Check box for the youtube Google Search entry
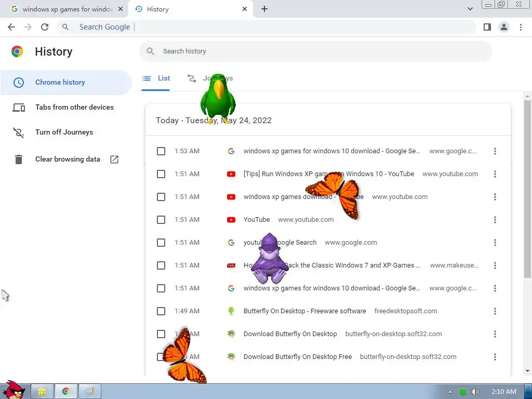532x399 pixels. point(161,243)
